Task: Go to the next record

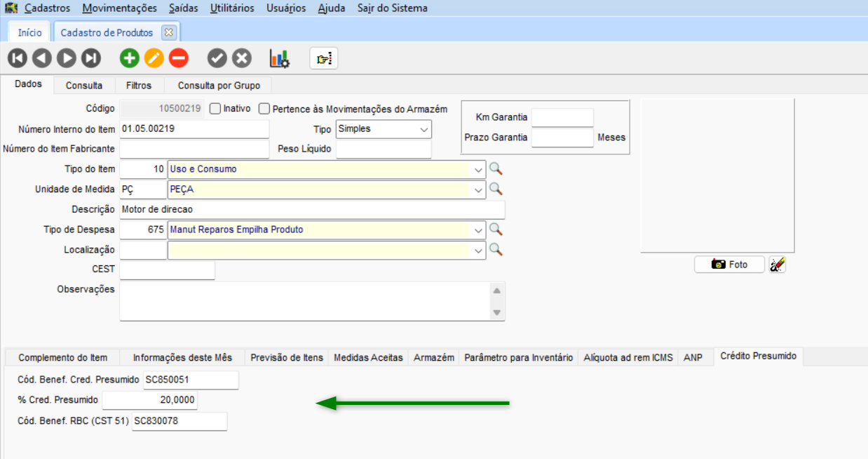Action: [x=67, y=58]
